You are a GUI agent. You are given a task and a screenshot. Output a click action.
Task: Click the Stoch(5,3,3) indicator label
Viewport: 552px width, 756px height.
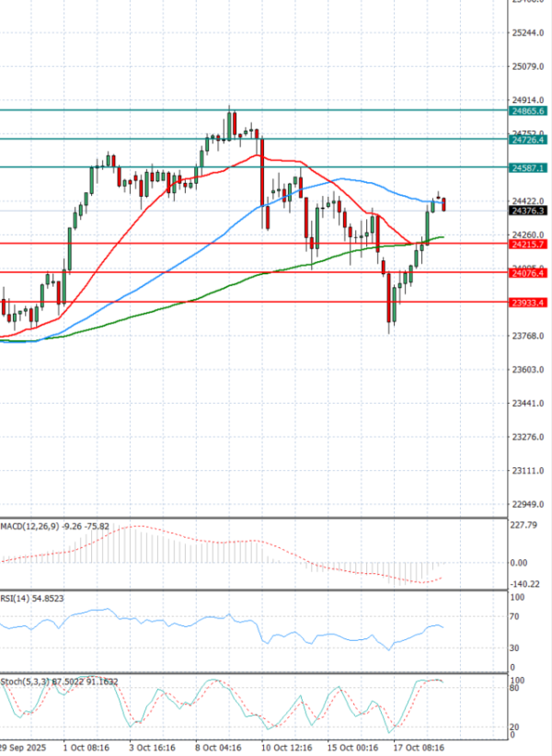tap(26, 682)
